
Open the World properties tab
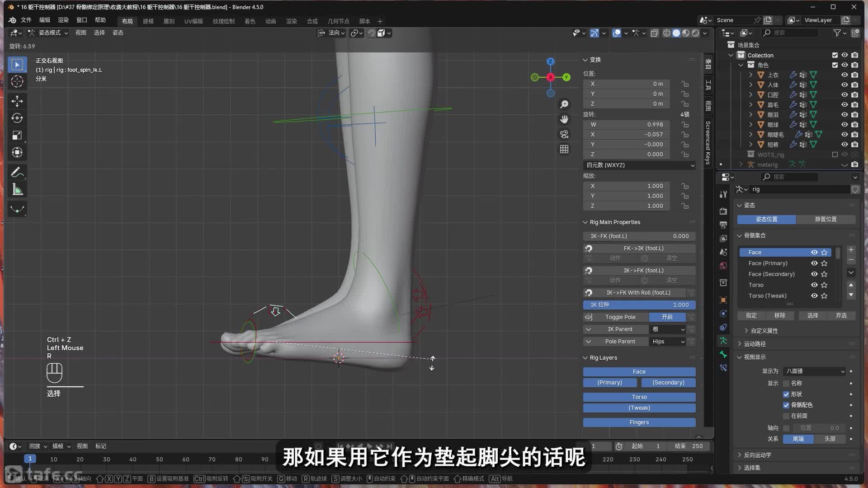click(x=723, y=266)
